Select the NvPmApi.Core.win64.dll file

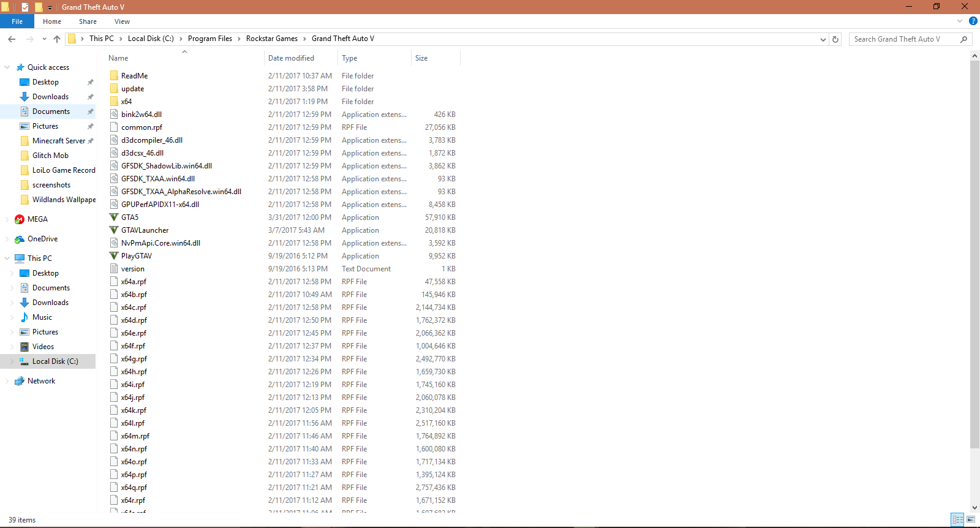pos(160,243)
